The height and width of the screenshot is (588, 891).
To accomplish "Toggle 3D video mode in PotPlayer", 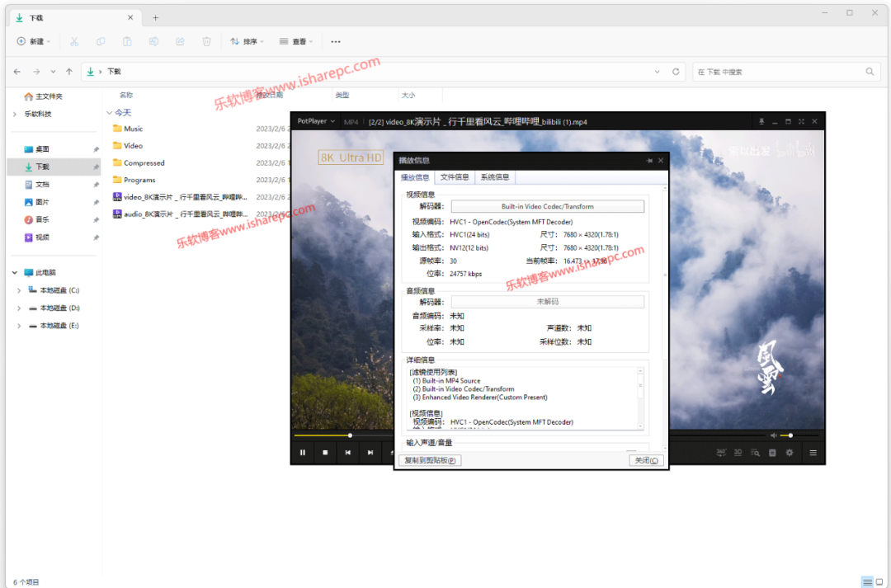I will [738, 452].
